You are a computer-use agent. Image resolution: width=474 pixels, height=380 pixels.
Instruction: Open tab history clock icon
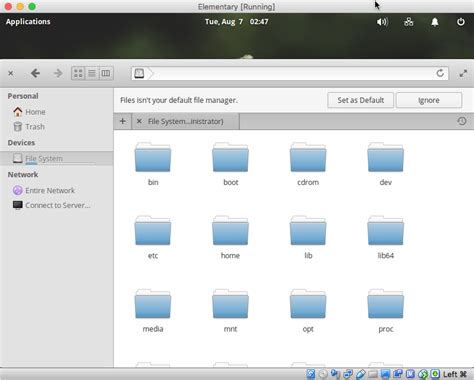tap(462, 121)
